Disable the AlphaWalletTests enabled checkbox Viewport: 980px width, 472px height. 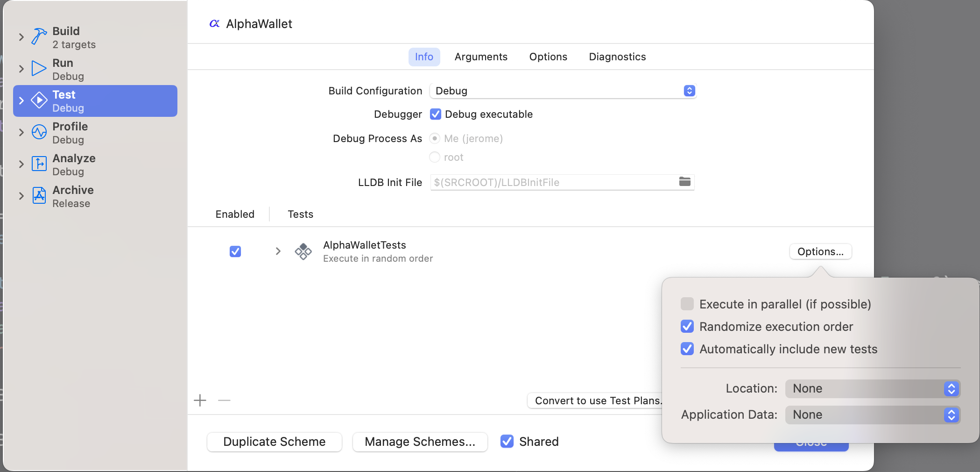(x=235, y=251)
